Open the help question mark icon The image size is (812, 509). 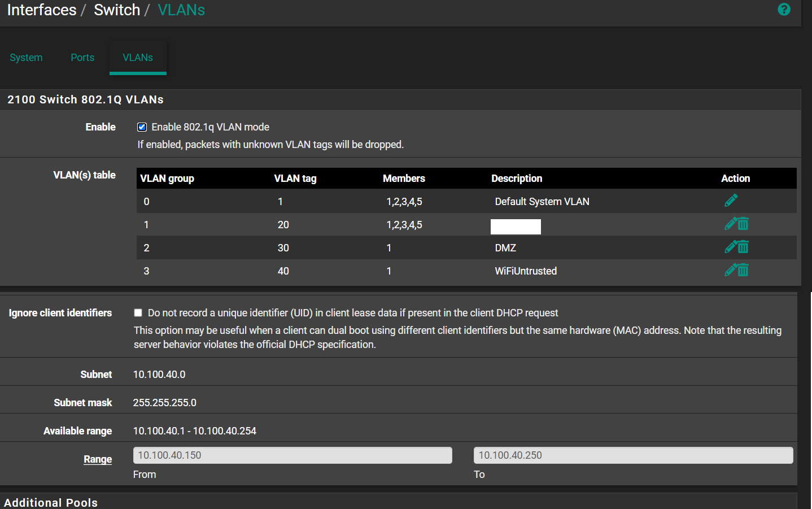(x=784, y=9)
